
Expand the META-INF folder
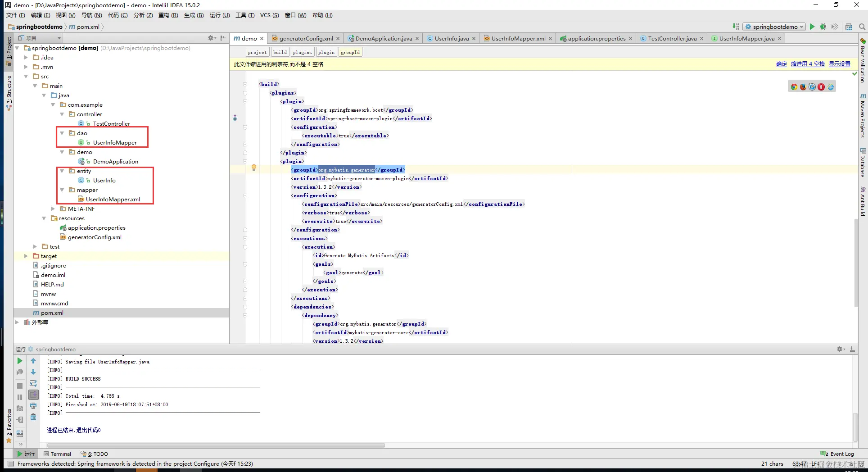point(53,209)
